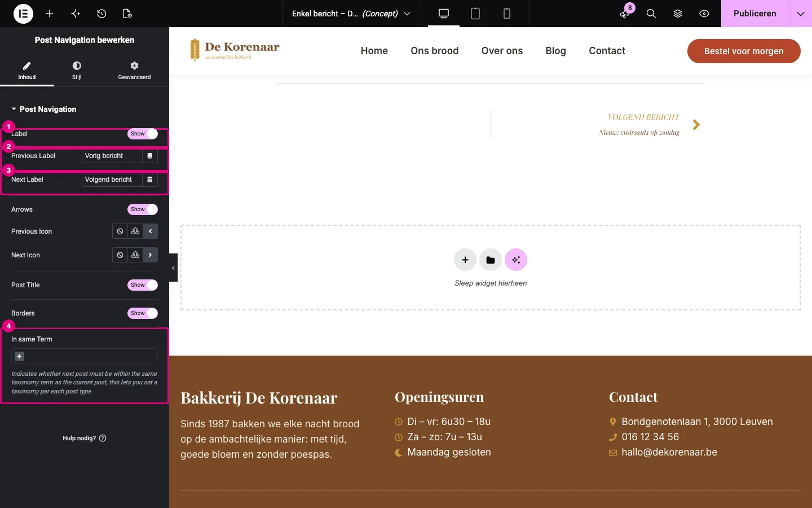812x508 pixels.
Task: Switch to tablet responsive view
Action: (475, 14)
